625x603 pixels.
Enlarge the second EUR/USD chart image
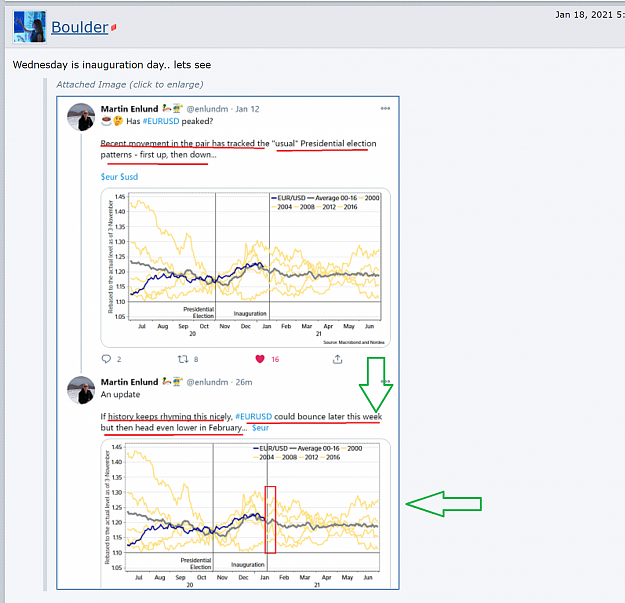tap(246, 513)
